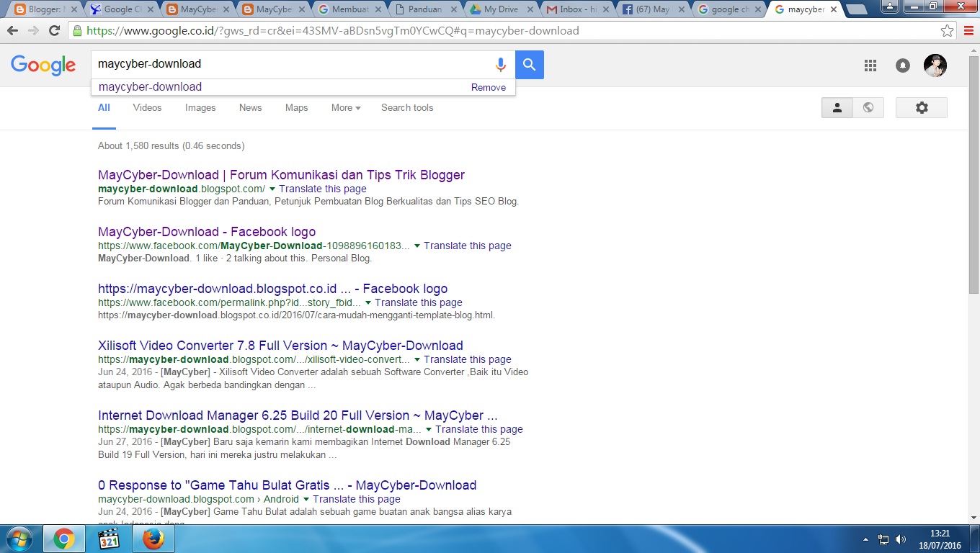
Task: Click the blue search magnifier button
Action: (x=530, y=65)
